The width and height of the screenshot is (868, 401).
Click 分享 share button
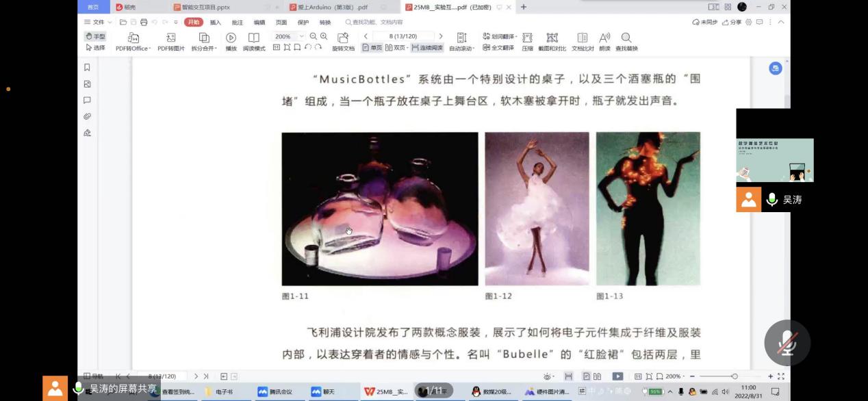[732, 22]
